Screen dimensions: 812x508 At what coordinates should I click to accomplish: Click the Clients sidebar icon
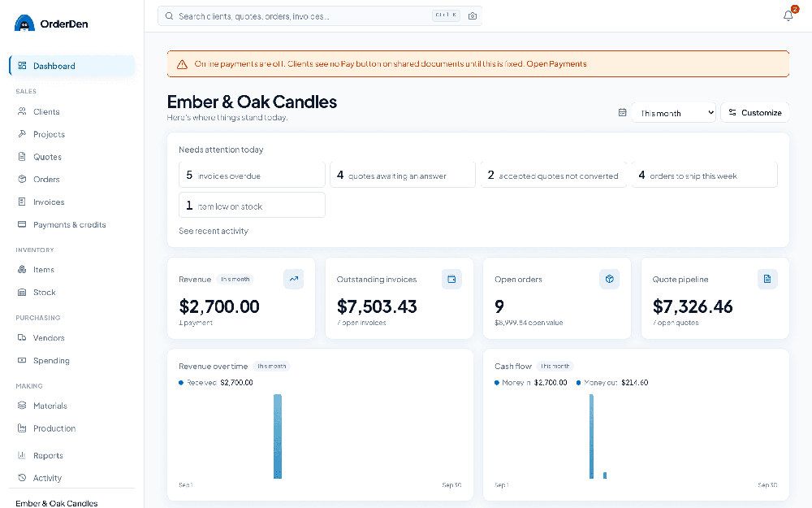click(22, 111)
